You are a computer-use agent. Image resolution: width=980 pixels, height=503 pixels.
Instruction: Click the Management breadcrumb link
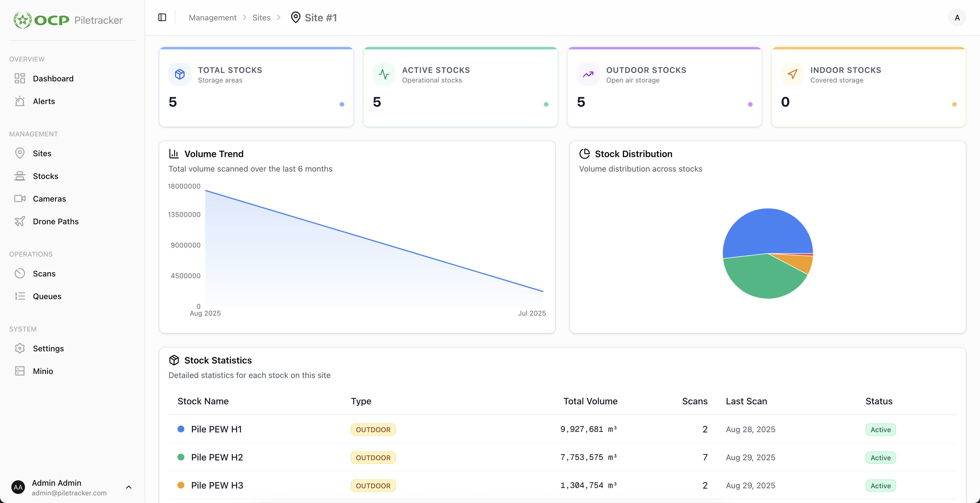click(x=212, y=18)
